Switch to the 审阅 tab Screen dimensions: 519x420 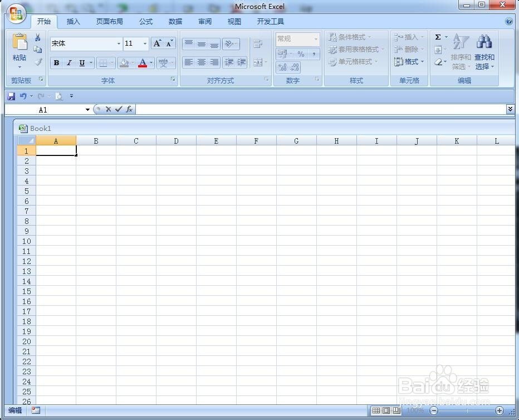click(205, 22)
